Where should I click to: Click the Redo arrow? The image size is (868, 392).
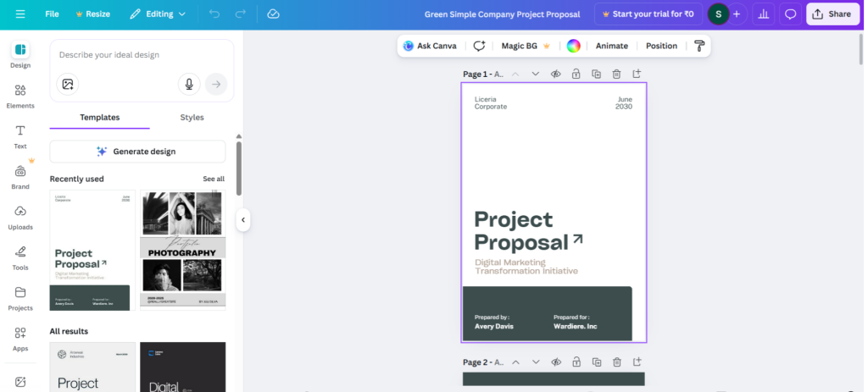point(240,14)
